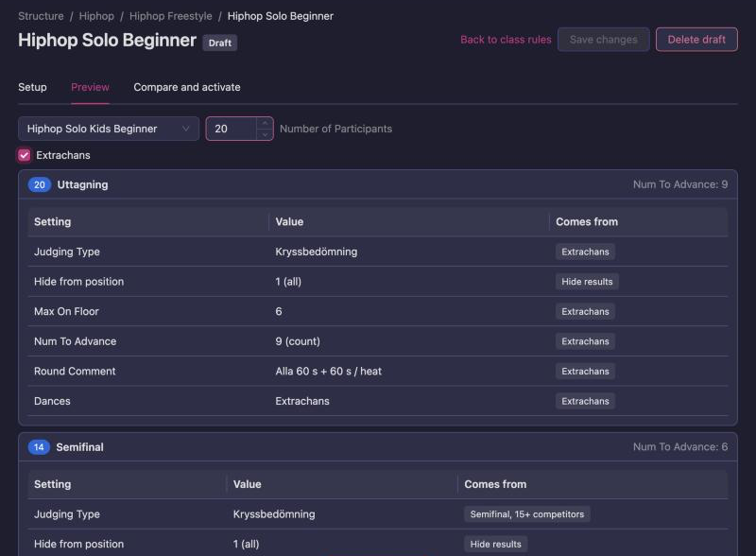Click the Uttagning round header

[x=378, y=184]
